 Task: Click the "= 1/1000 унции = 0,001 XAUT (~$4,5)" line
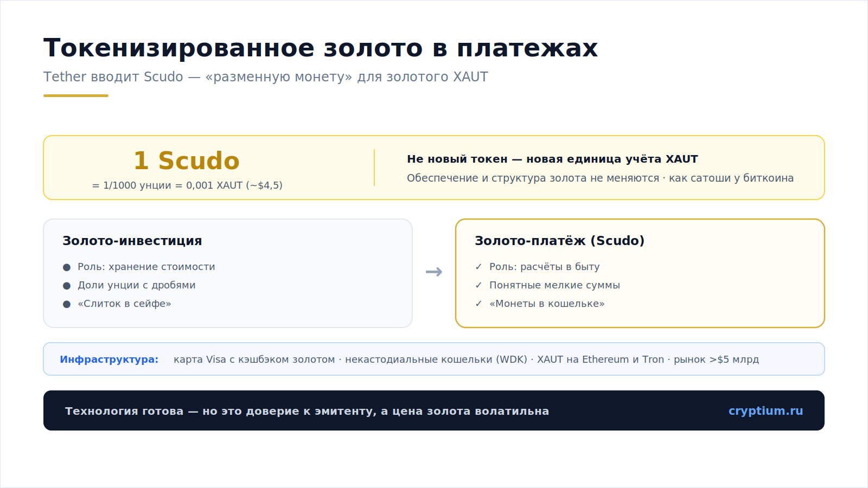(x=187, y=185)
